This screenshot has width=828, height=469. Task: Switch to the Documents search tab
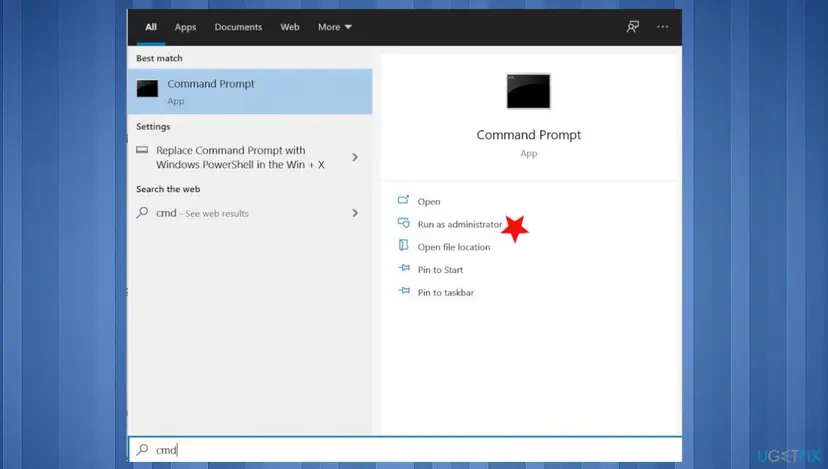(238, 27)
